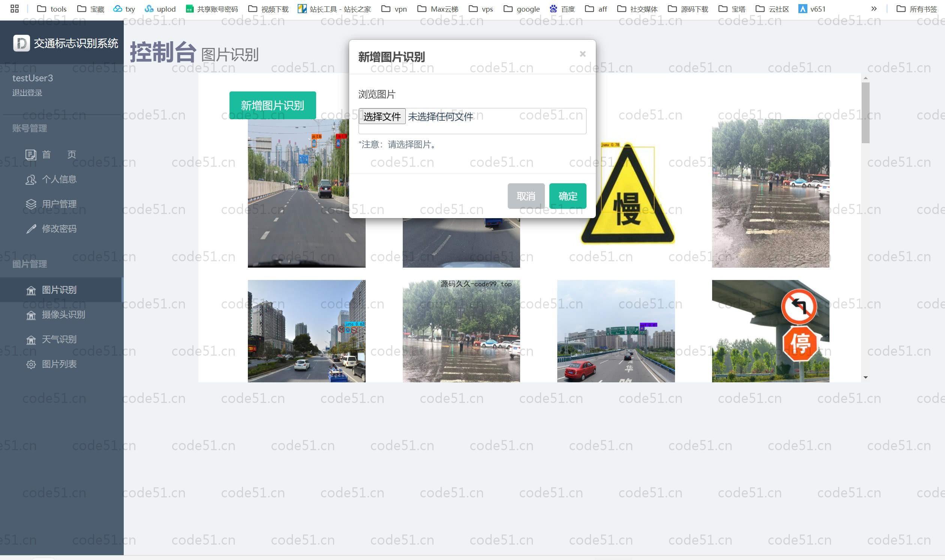The image size is (945, 560).
Task: Click 取消 in the dialog
Action: (526, 196)
